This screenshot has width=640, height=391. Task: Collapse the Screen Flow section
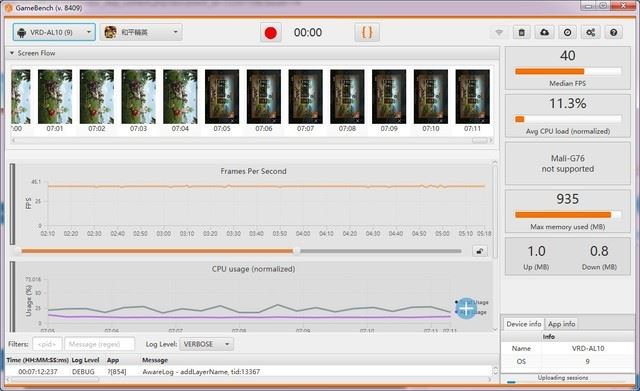click(x=12, y=53)
